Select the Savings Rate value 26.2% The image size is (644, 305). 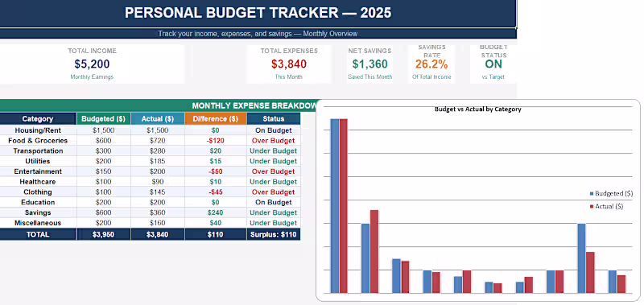[431, 64]
